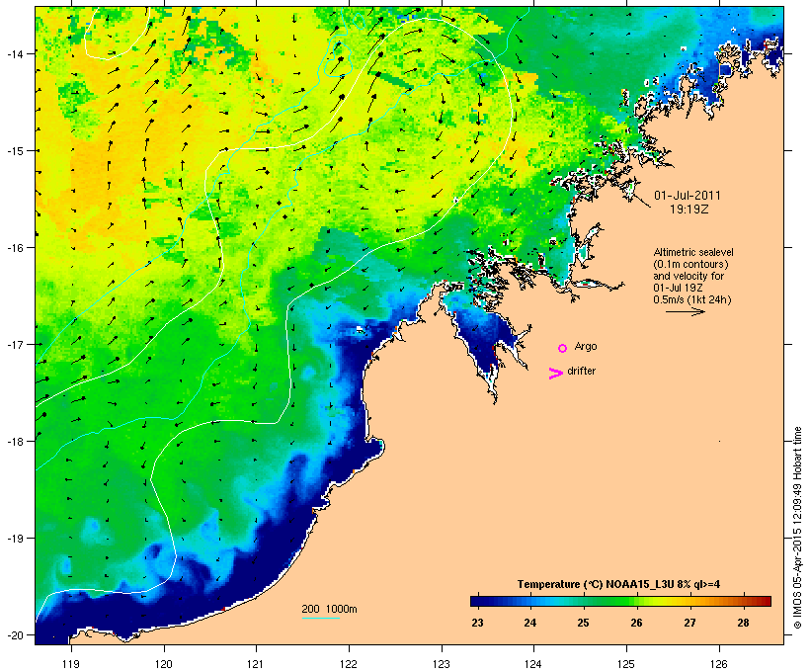Click the magenta Argo circle legend symbol
The image size is (810, 672).
563,349
